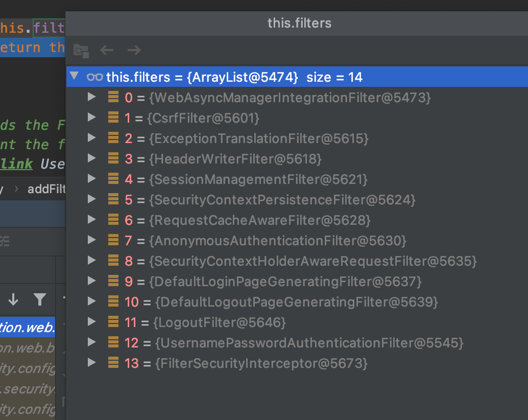Select the DefaultLogoutPageGeneratingFilter@5639 row text

coord(296,302)
